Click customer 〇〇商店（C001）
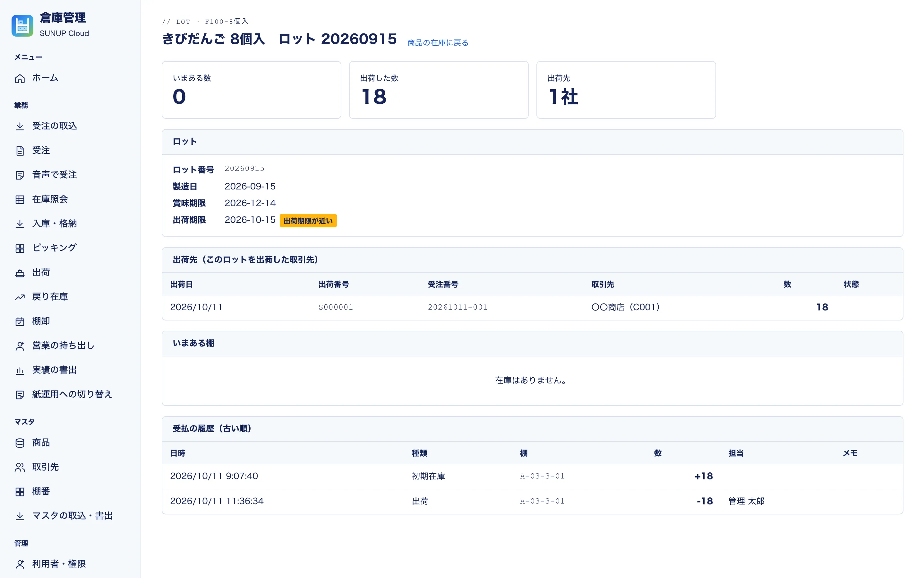This screenshot has height=578, width=924. (626, 307)
